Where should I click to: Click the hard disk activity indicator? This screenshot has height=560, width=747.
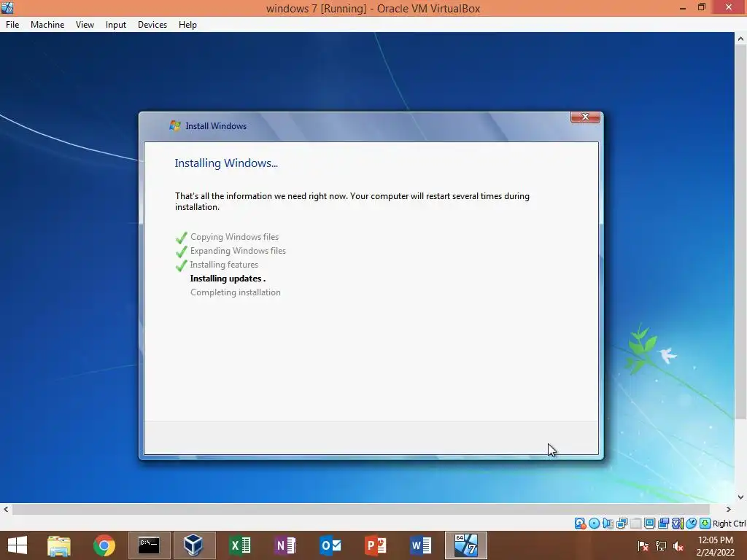point(580,524)
